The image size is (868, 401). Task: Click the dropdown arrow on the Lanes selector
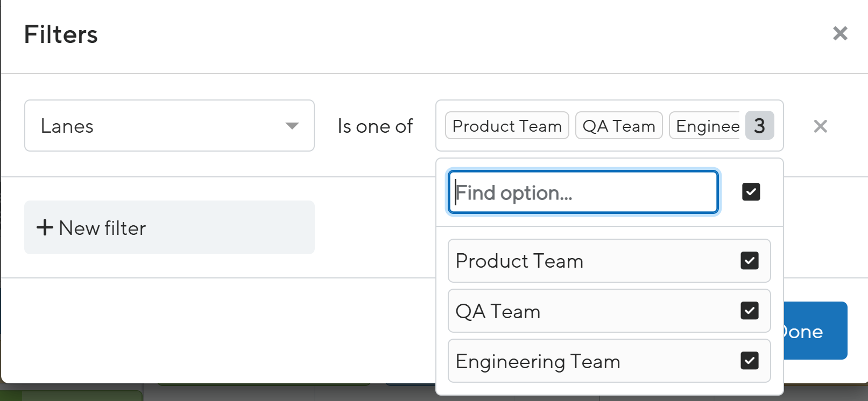click(x=291, y=126)
